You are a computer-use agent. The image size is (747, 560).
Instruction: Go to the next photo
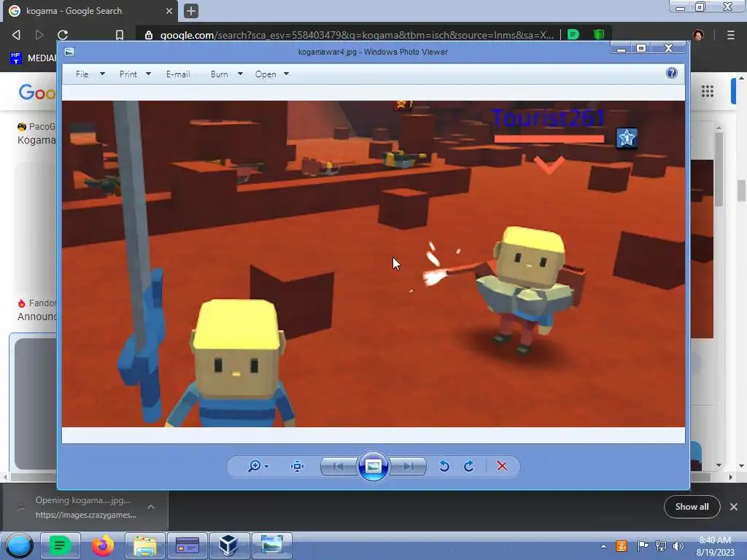coord(408,466)
